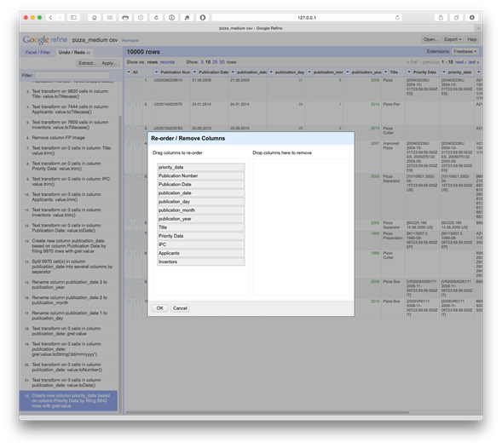Star row 3 in the data grid

click(129, 129)
